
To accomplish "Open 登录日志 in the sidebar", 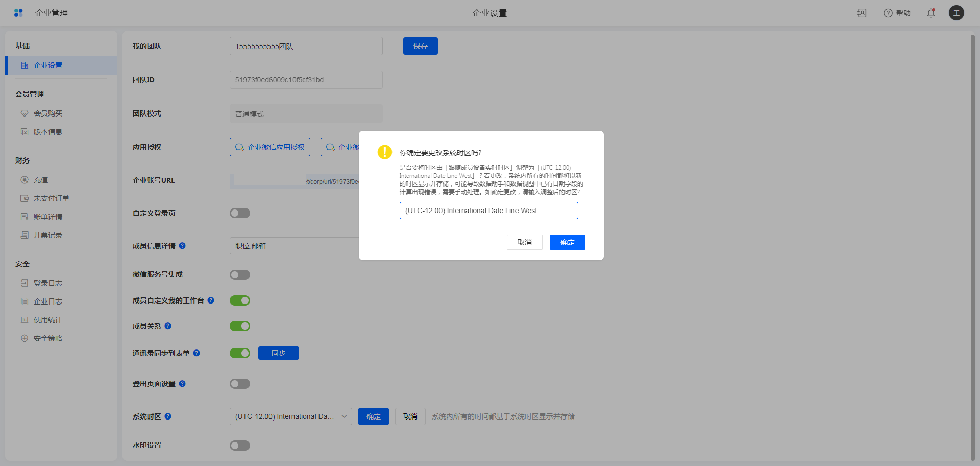I will point(47,283).
